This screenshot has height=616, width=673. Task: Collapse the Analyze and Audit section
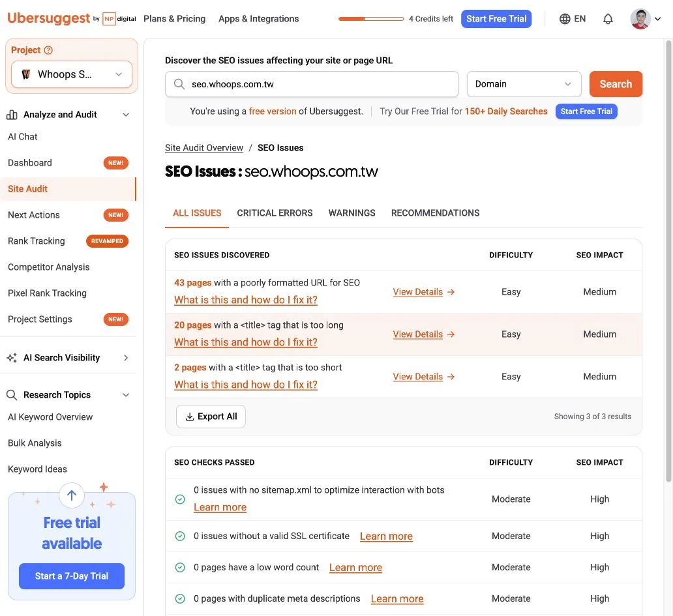coord(126,115)
